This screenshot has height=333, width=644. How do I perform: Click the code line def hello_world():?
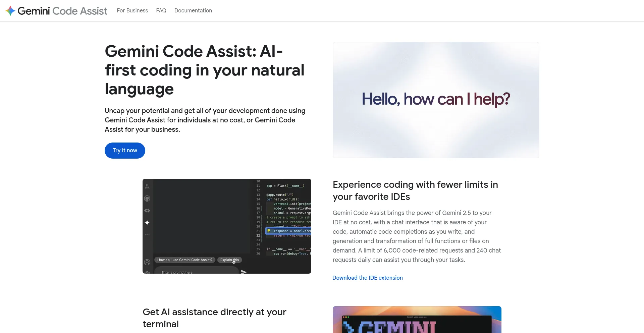pos(283,199)
